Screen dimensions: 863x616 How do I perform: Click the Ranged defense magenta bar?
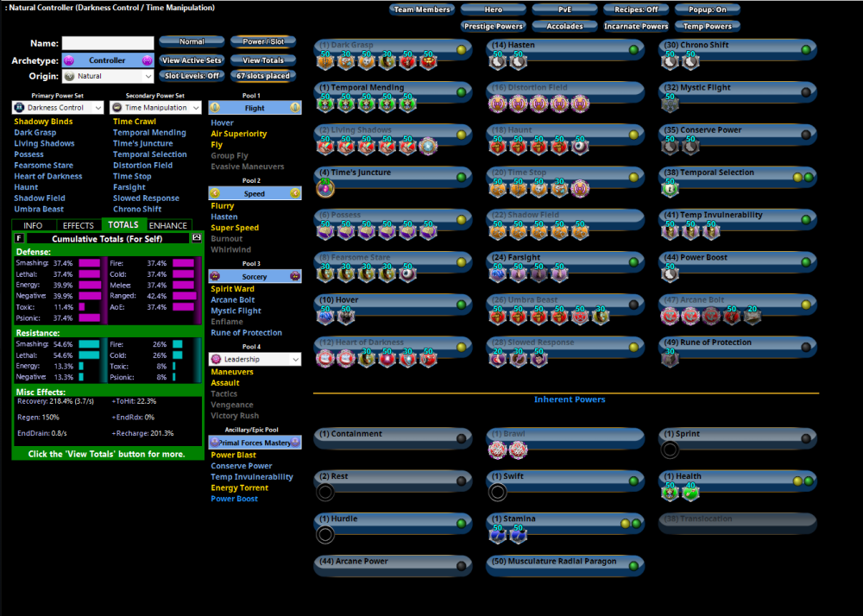(183, 295)
